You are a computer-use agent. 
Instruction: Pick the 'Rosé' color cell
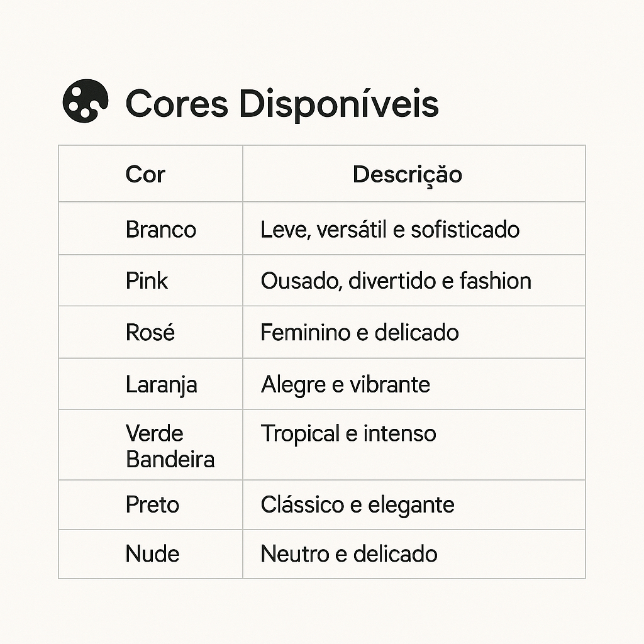pyautogui.click(x=150, y=332)
